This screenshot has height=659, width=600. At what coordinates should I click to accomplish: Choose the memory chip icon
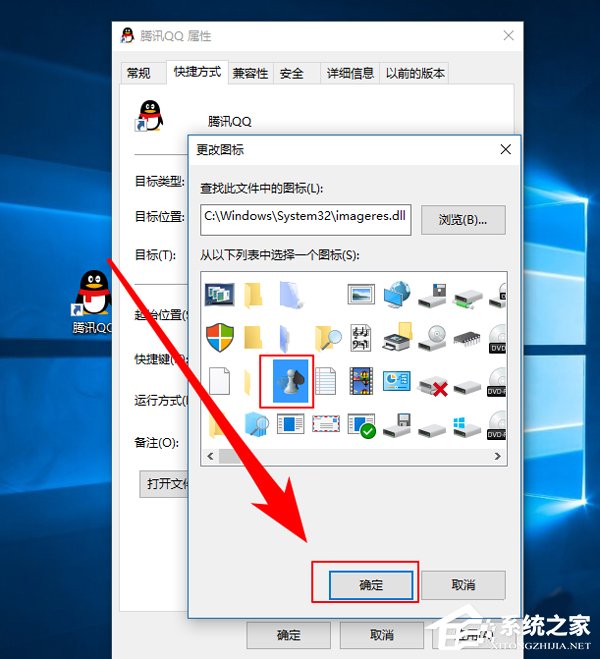point(467,338)
